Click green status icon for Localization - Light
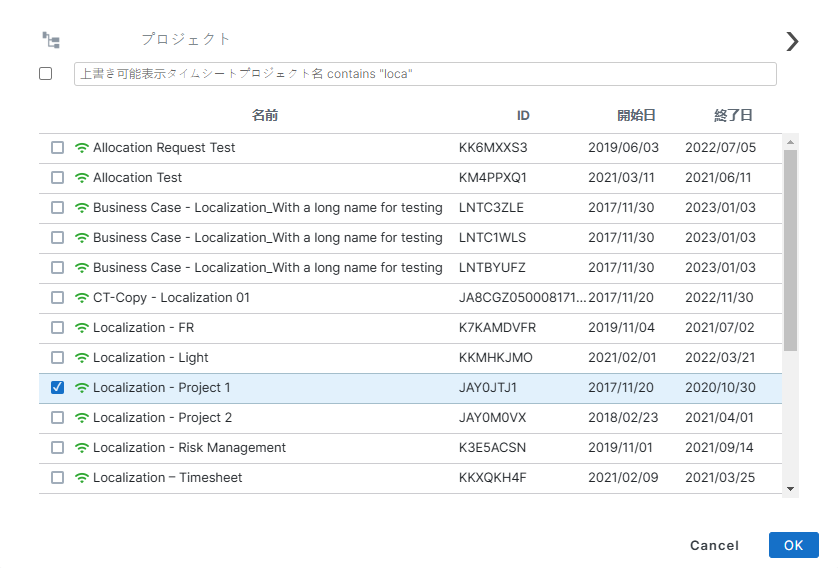The width and height of the screenshot is (838, 568). pos(82,358)
